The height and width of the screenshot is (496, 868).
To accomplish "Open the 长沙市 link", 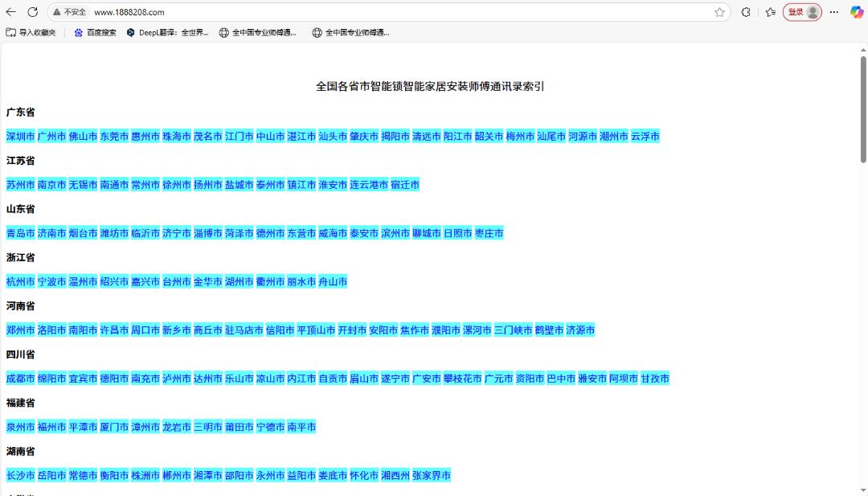I will tap(20, 476).
